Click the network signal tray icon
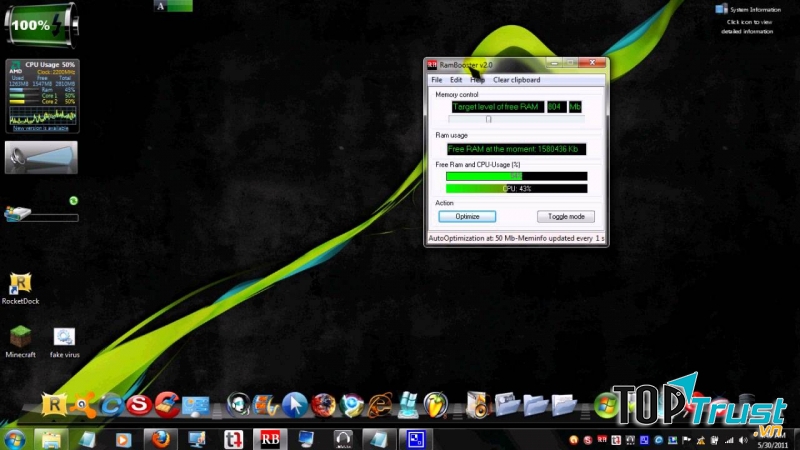 [x=729, y=440]
